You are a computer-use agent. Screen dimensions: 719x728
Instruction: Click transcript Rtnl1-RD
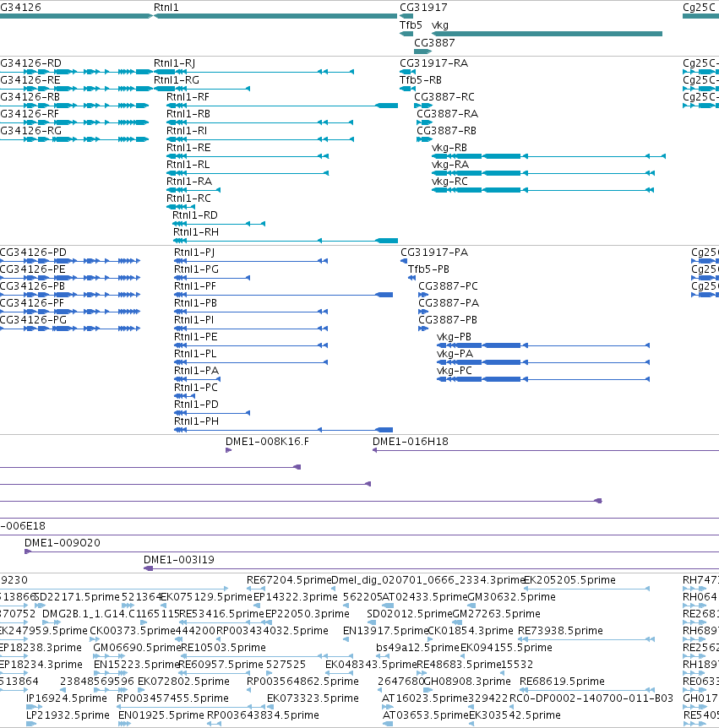click(219, 224)
